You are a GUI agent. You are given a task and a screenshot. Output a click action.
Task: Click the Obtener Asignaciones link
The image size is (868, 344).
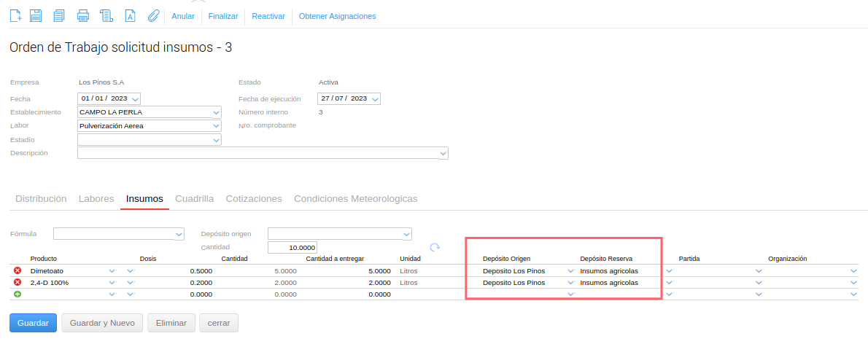click(x=337, y=16)
